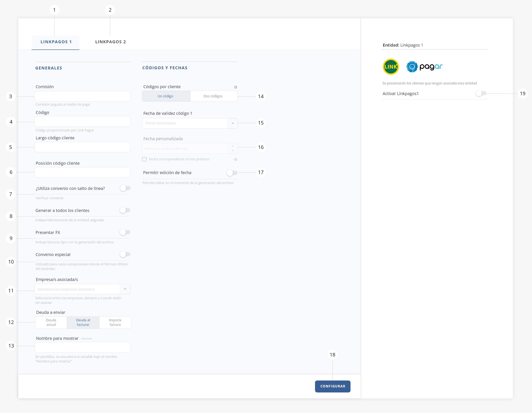Turn on Presentar FX switch

point(125,232)
